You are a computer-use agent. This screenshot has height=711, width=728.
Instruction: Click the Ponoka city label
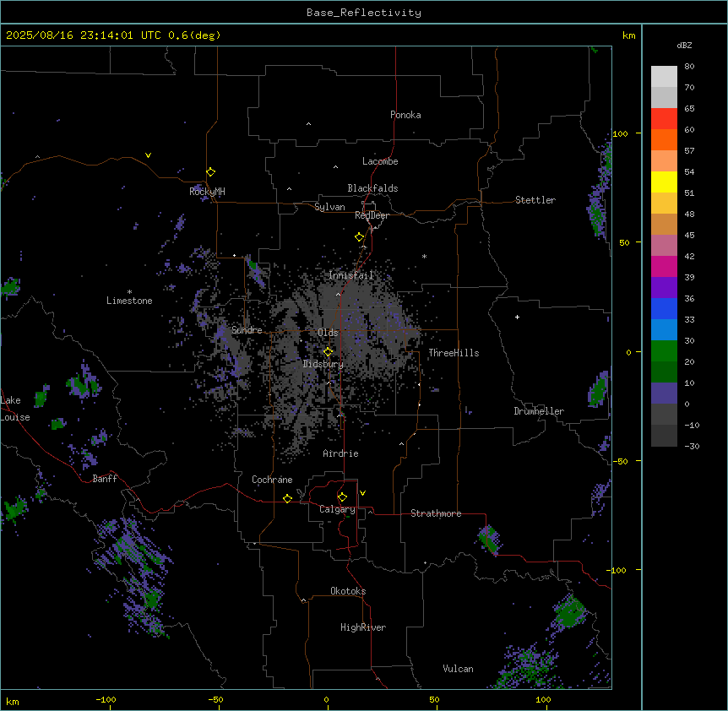pos(405,115)
